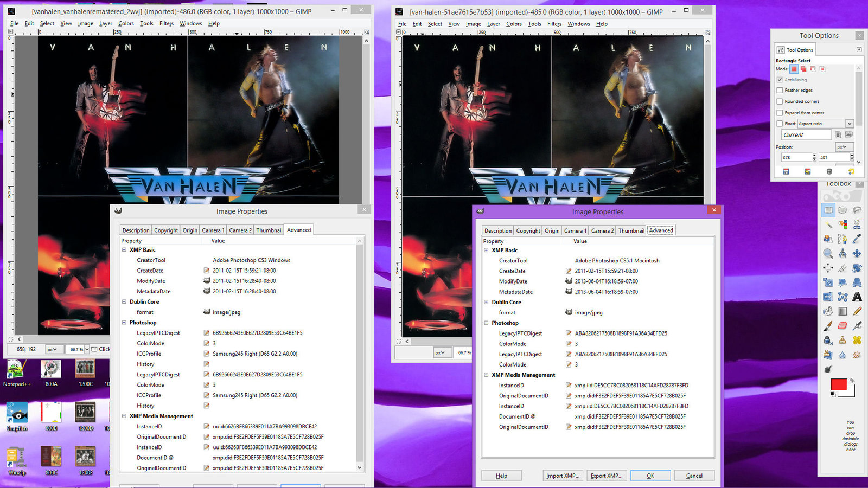This screenshot has height=488, width=868.
Task: Enable Expand from center checkbox
Action: [780, 113]
